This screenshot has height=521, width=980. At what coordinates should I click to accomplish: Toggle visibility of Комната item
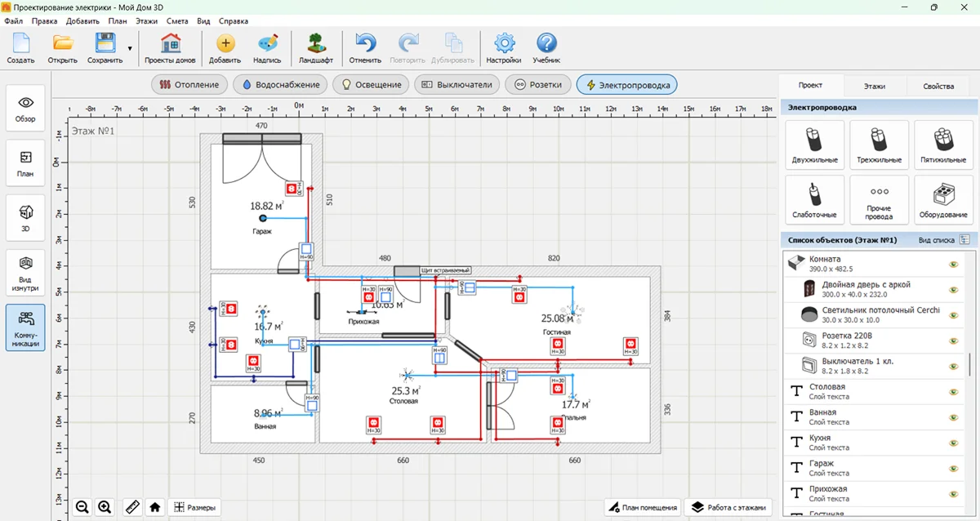click(x=952, y=265)
